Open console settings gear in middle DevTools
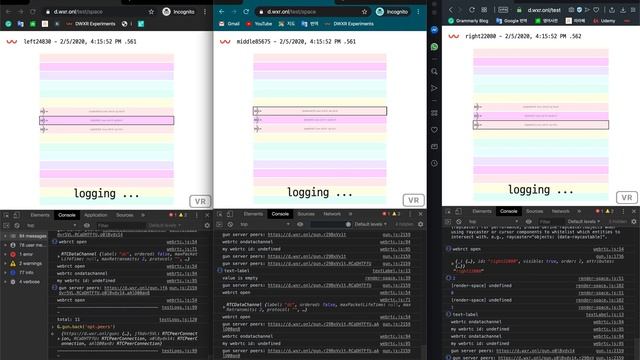Viewport: 640px width, 360px height. point(420,224)
